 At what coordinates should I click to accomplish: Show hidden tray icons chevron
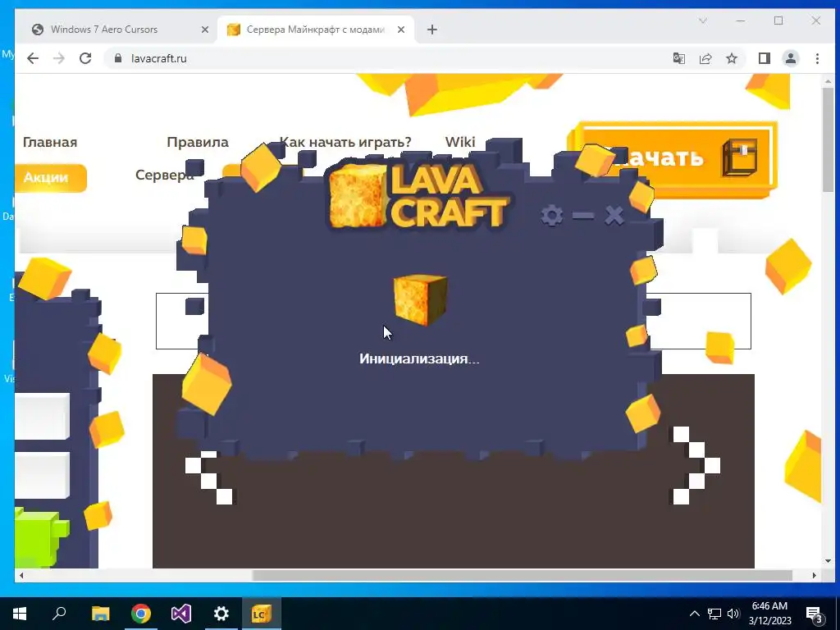(694, 614)
